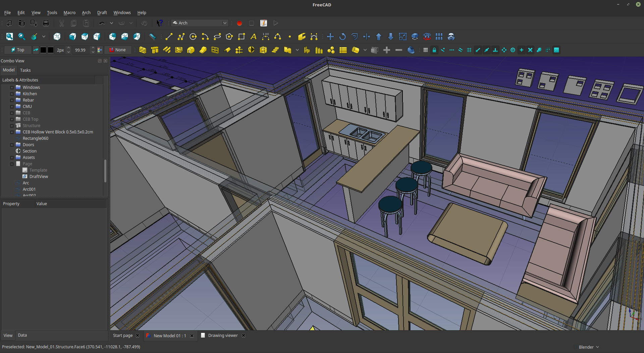Expand the Kitchen folder in tree
Screen dimensions: 644x353
click(12, 94)
